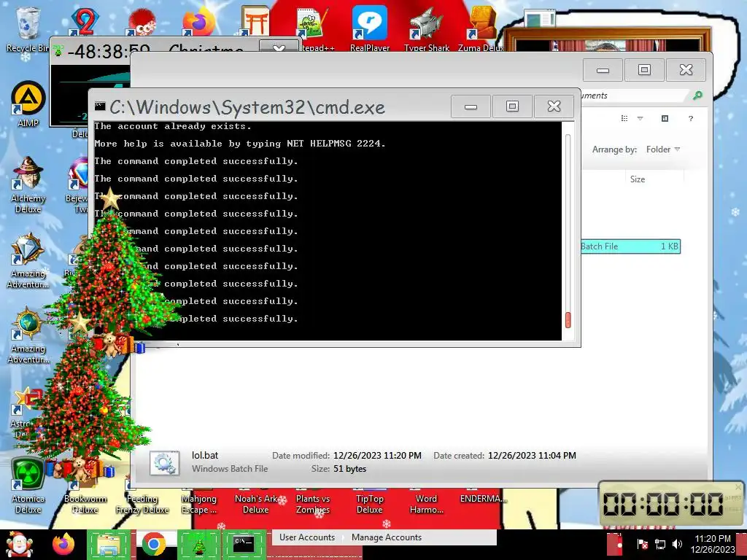Open File Explorer from the taskbar
The height and width of the screenshot is (560, 747).
coord(109,544)
